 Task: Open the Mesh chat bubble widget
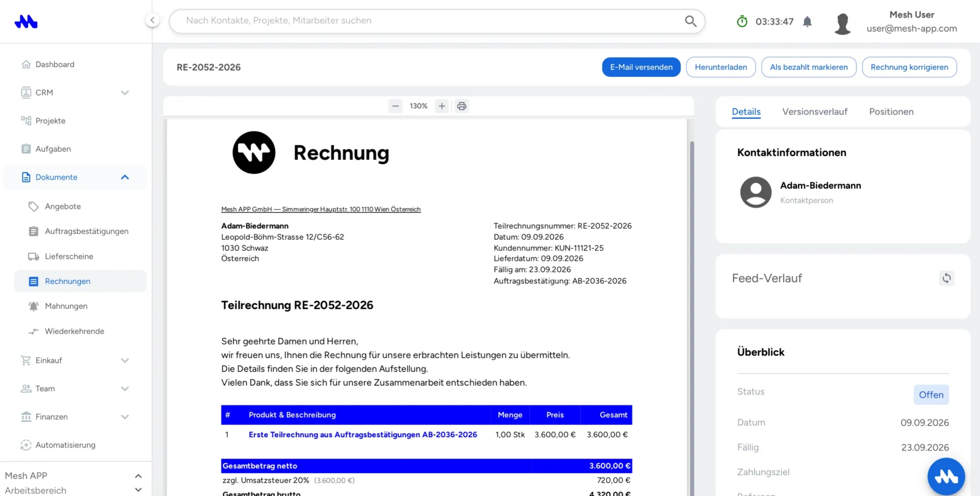(x=946, y=477)
